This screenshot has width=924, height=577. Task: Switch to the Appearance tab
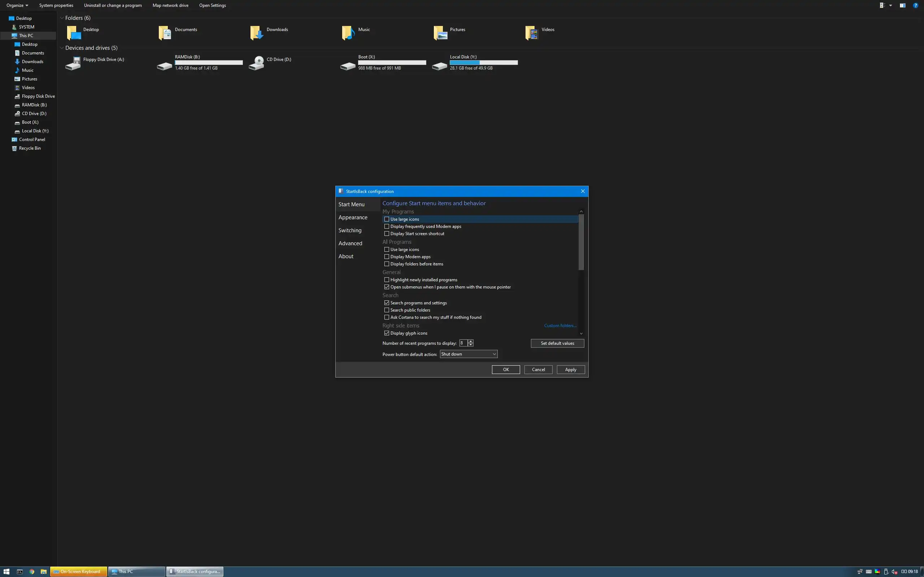pyautogui.click(x=353, y=217)
